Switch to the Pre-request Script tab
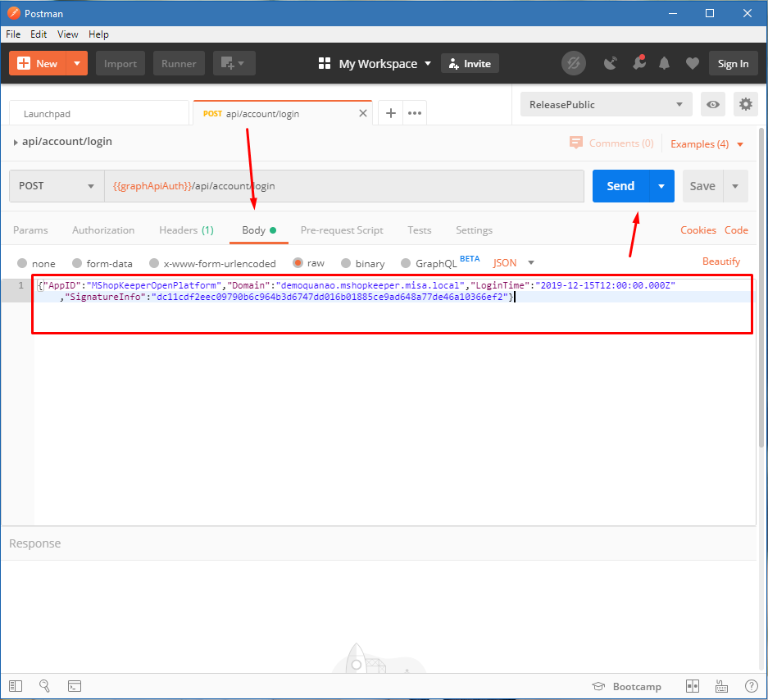Viewport: 768px width, 700px height. pos(342,230)
